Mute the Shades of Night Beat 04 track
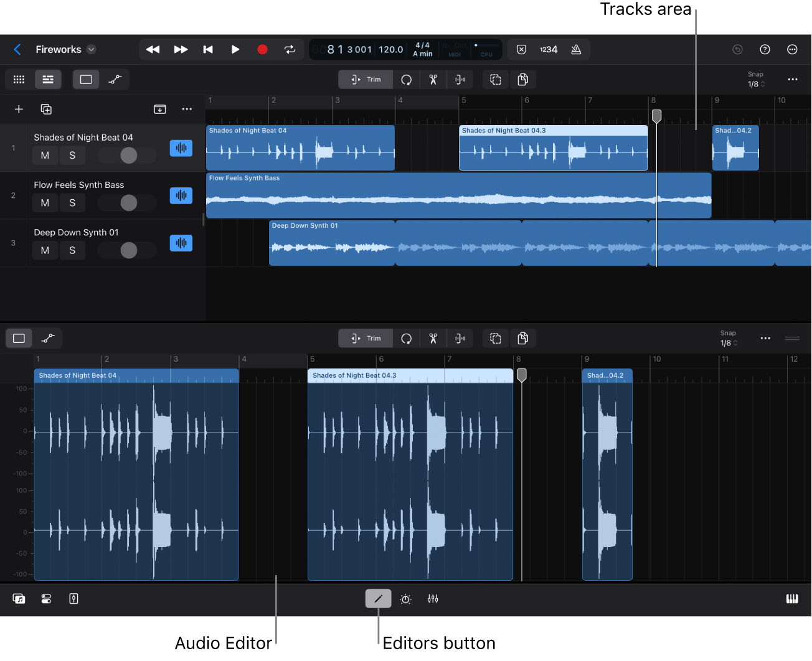The height and width of the screenshot is (661, 812). coord(44,155)
